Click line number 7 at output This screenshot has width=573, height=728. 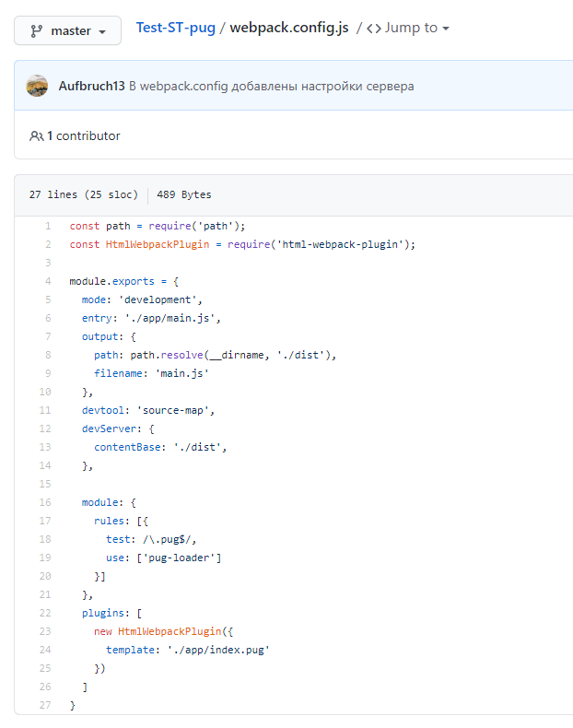tap(47, 336)
